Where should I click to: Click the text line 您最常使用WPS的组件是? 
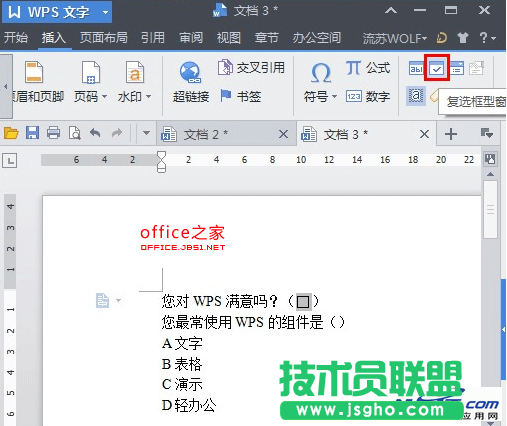(253, 322)
